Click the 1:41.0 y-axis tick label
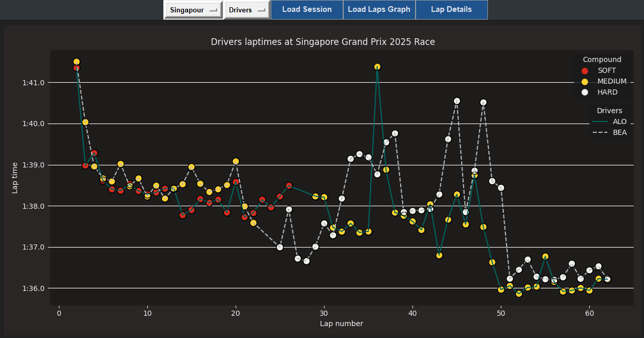Screen dimensions: 644x338 click(34, 83)
